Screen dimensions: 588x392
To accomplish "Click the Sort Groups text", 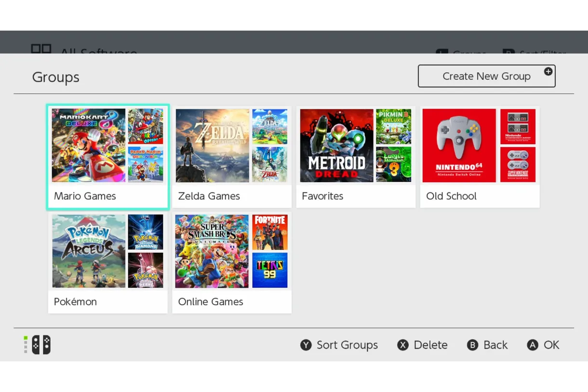I will pos(347,345).
